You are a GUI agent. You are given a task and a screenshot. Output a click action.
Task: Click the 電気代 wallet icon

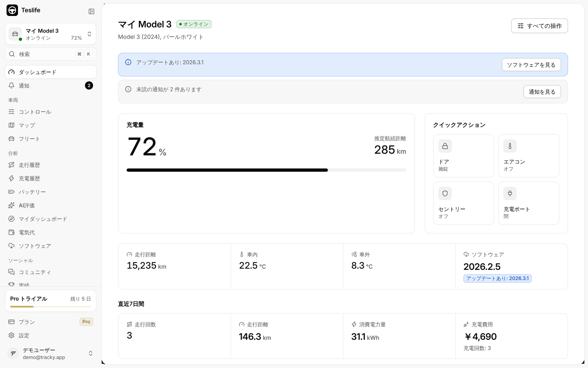pos(11,232)
